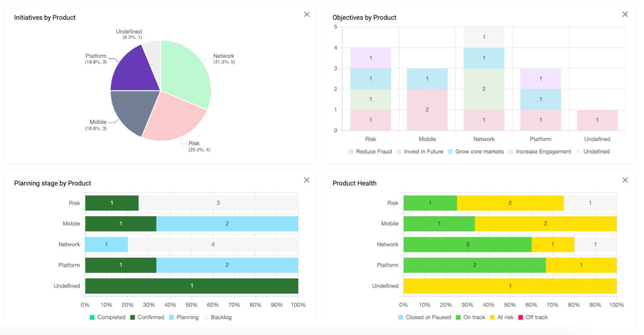Viewport: 644px width, 335px height.
Task: Click Network column's grey Undefined top segment
Action: tap(484, 37)
